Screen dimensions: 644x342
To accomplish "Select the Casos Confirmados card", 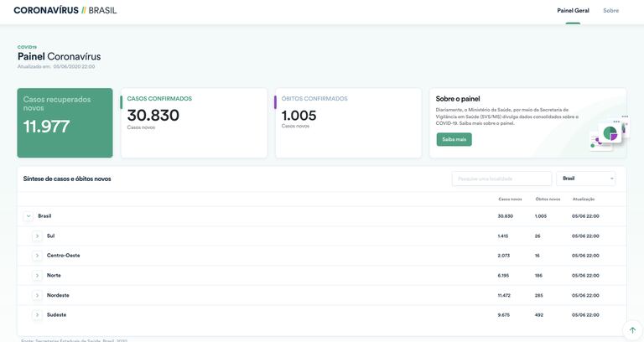I will tap(195, 123).
